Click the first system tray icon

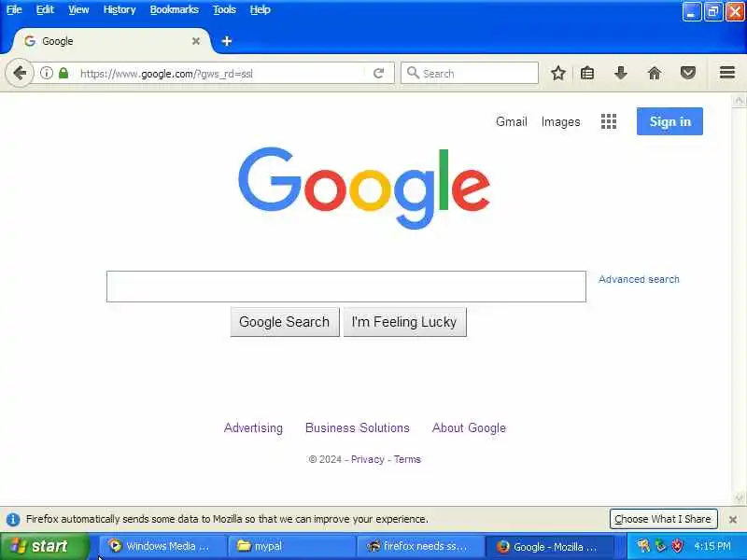coord(643,546)
